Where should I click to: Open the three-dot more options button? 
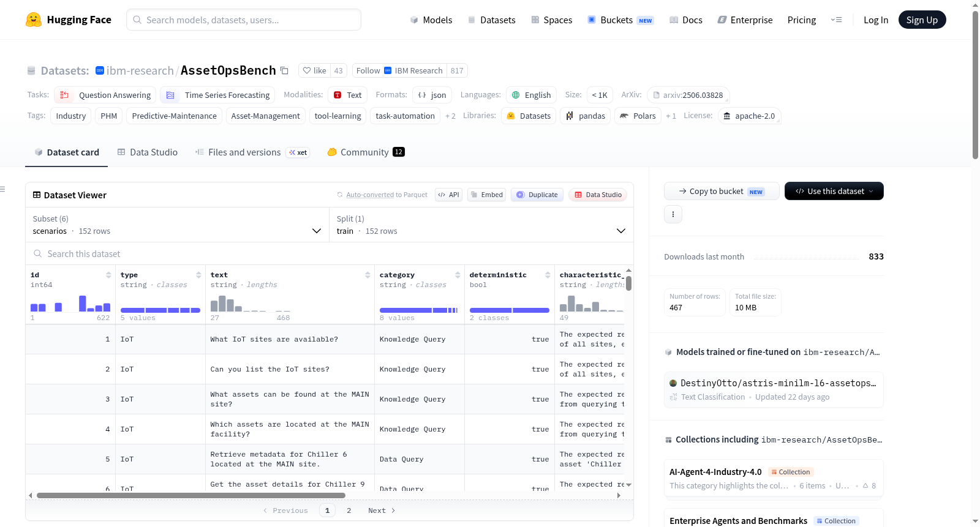pyautogui.click(x=673, y=214)
